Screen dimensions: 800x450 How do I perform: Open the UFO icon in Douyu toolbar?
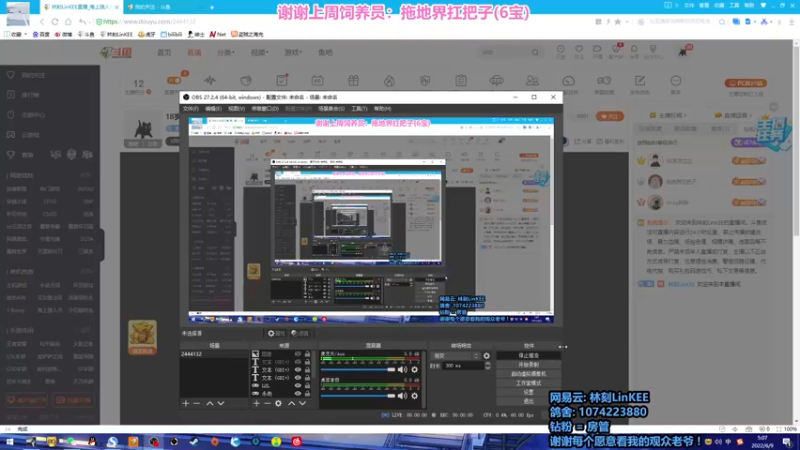point(496,81)
